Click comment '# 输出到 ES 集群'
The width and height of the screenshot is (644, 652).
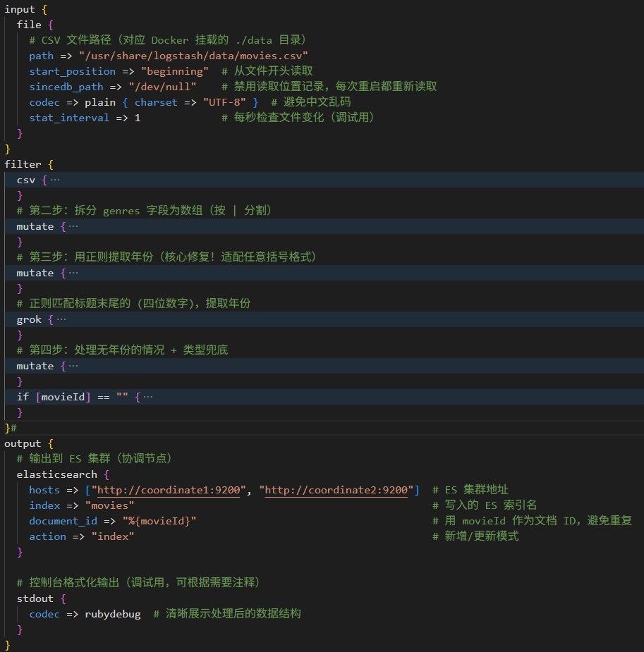63,459
